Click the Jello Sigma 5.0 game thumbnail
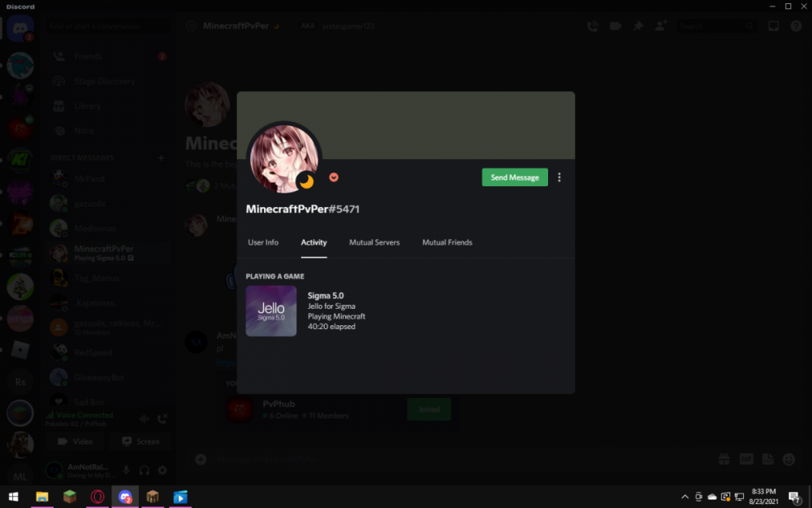The width and height of the screenshot is (812, 508). [271, 311]
